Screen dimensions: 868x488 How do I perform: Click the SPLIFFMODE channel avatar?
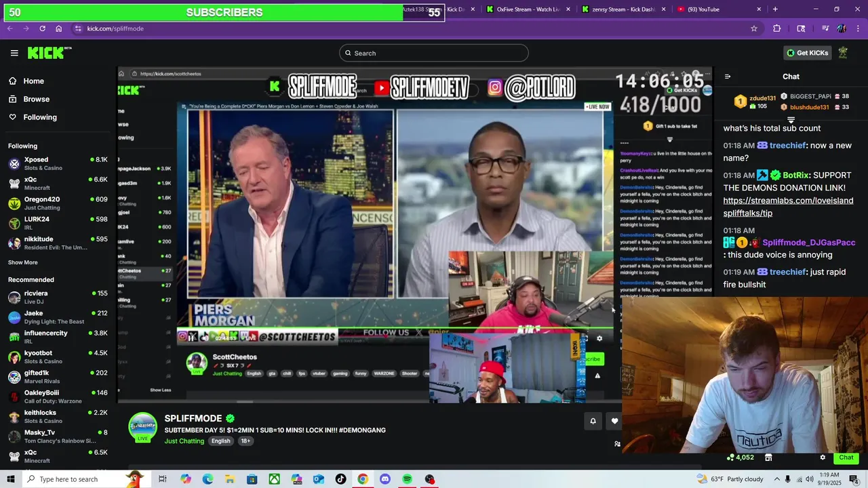pos(143,427)
